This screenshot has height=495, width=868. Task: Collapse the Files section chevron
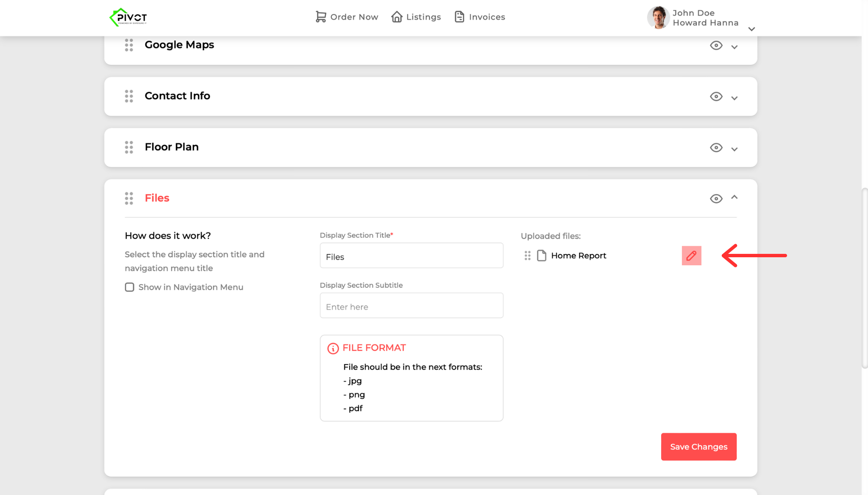click(x=734, y=197)
